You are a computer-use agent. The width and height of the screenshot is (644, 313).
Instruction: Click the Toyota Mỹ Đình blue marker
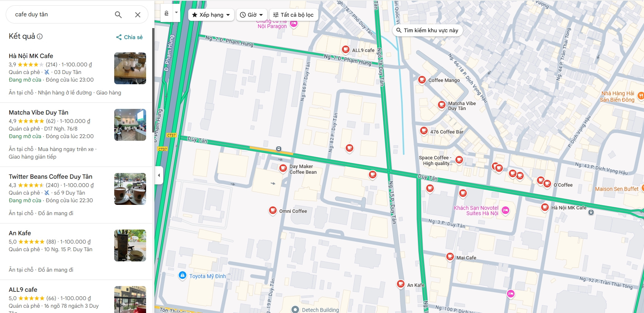[x=183, y=275]
